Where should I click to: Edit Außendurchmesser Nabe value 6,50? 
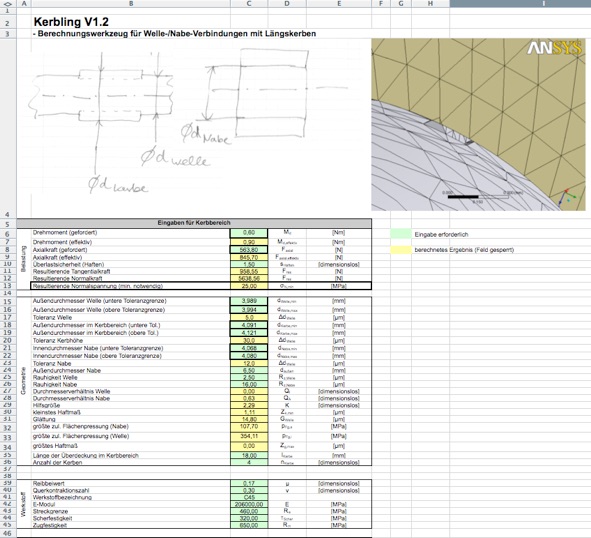tap(249, 371)
